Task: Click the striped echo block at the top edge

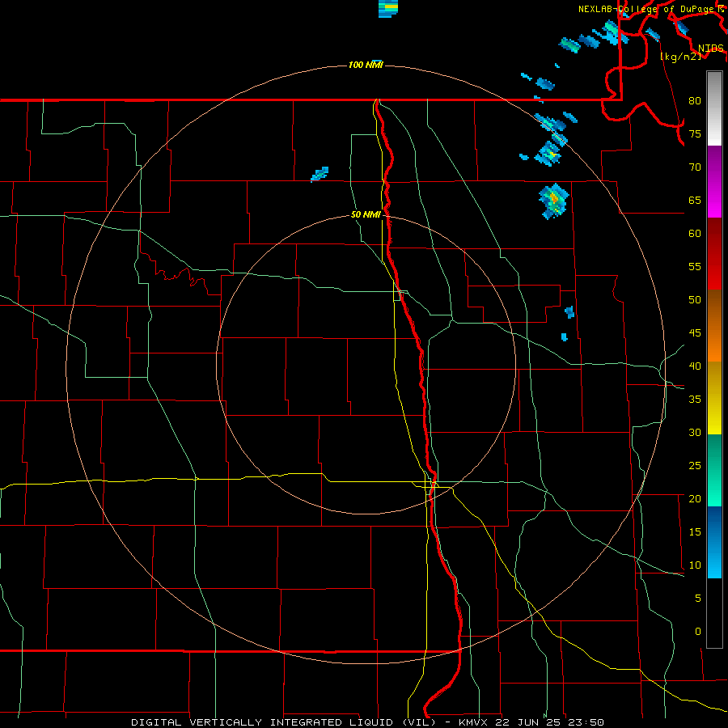Action: pos(388,8)
